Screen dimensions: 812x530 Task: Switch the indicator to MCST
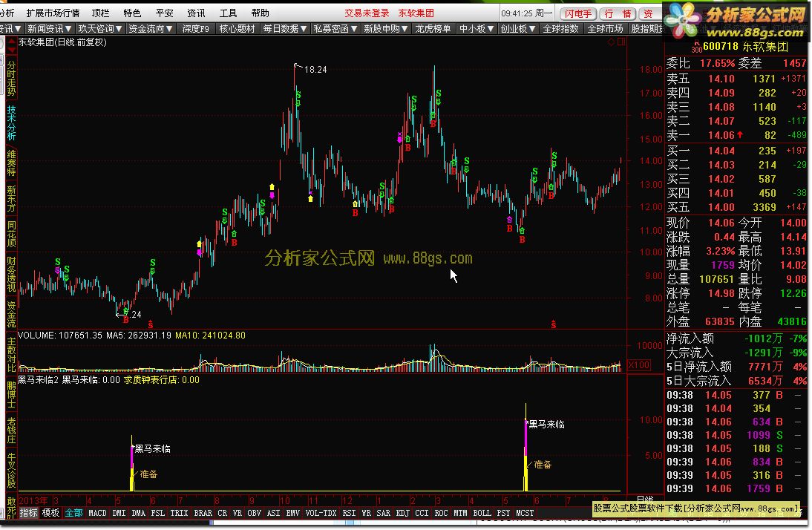[x=525, y=513]
